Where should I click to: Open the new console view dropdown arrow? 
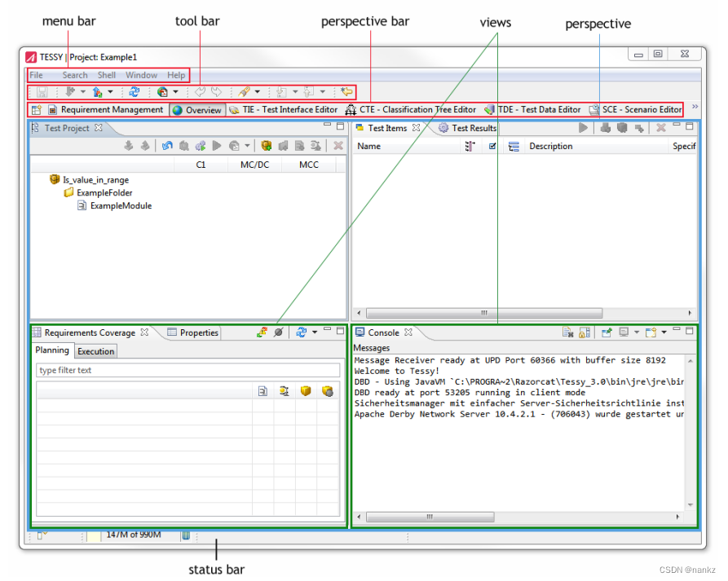tap(664, 332)
